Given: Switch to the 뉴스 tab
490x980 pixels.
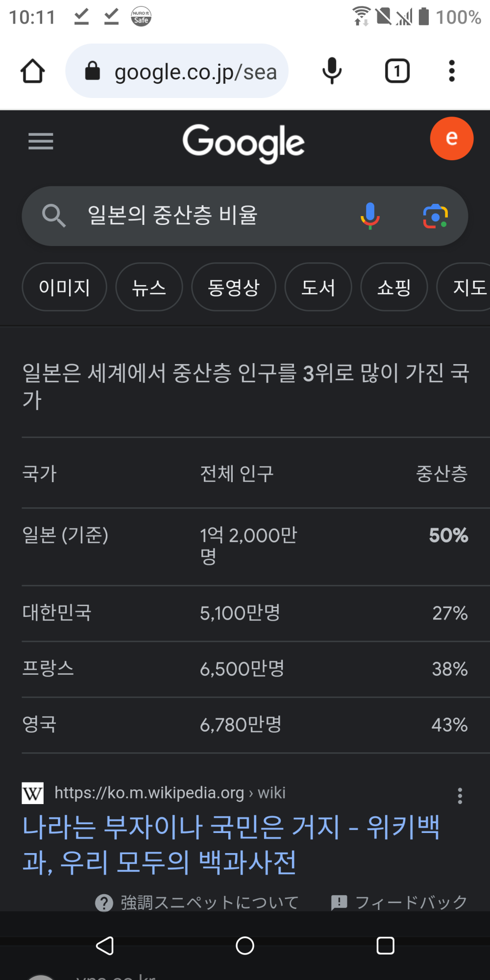Looking at the screenshot, I should [x=149, y=287].
